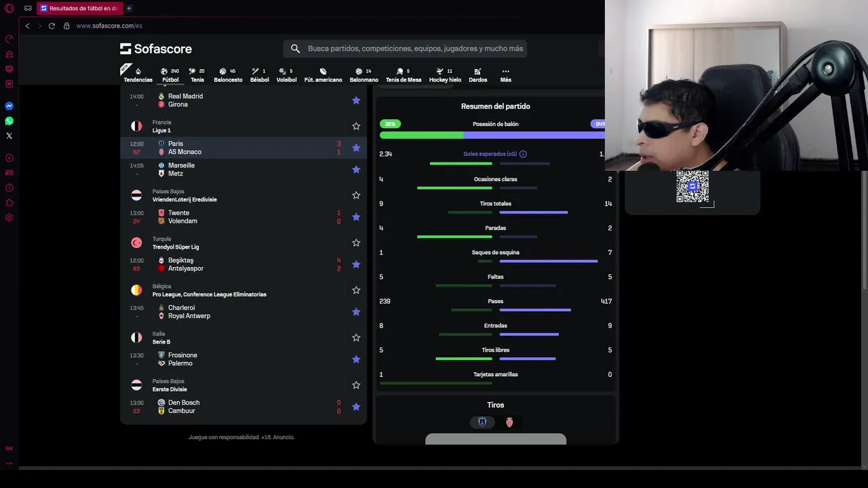Viewport: 868px width, 488px height.
Task: Toggle star for Twente vs Volendam
Action: tap(356, 217)
